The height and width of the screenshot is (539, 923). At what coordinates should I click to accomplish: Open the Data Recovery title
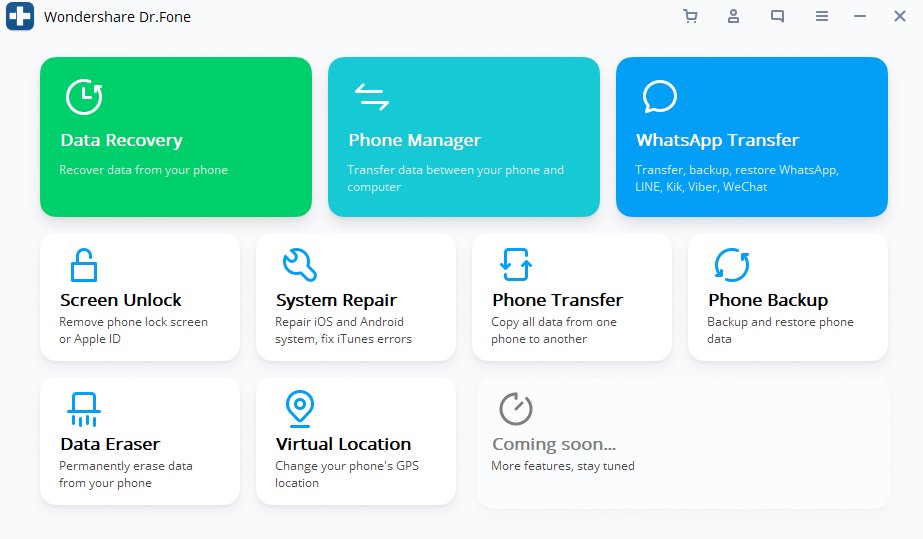(121, 140)
